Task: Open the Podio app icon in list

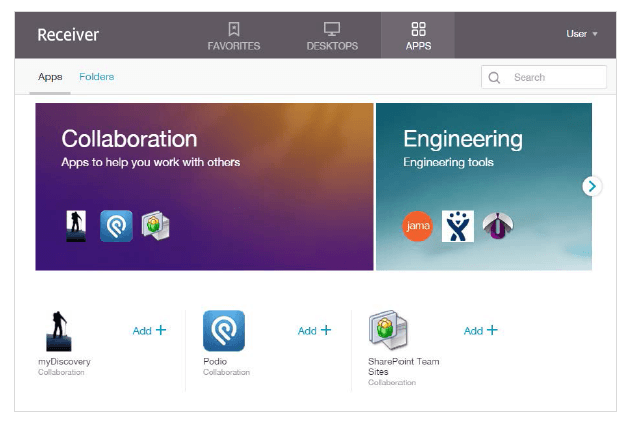Action: [224, 330]
